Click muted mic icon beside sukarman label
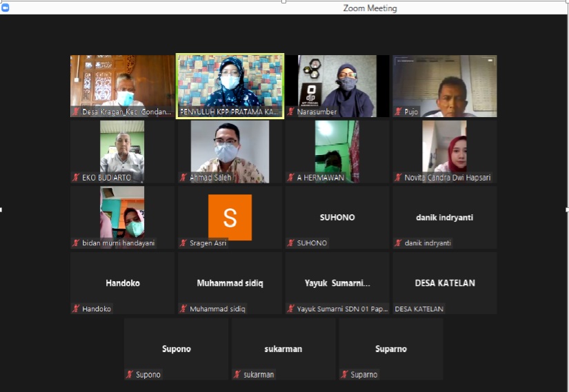 (x=237, y=375)
